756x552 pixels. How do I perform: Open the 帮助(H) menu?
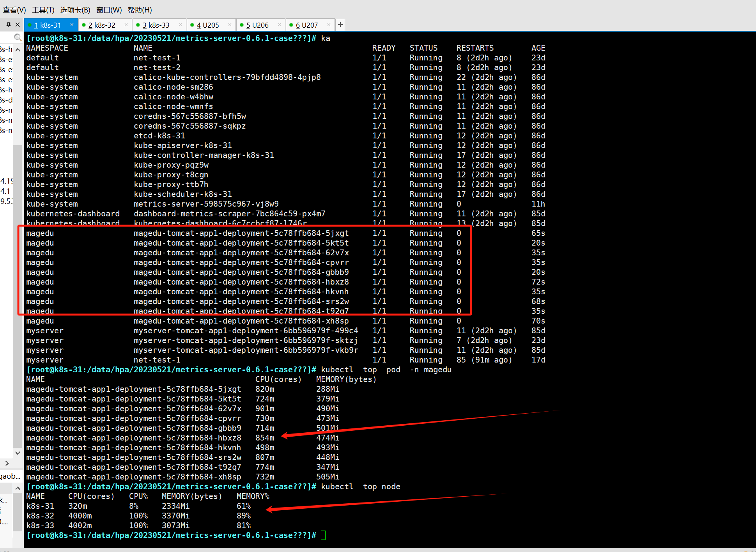140,10
